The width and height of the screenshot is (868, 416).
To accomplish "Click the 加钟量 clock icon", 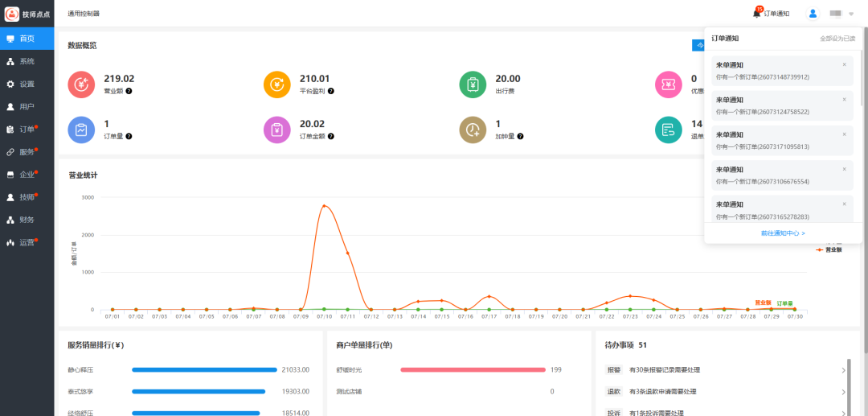I will point(473,130).
